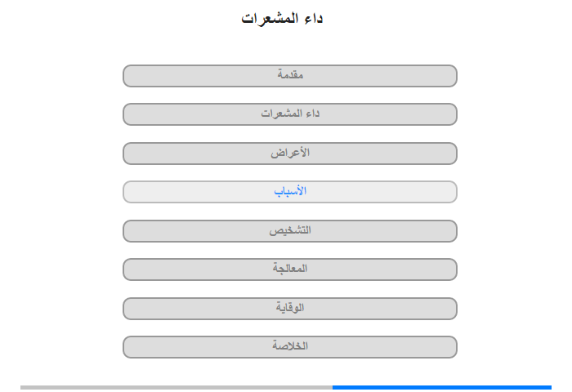The width and height of the screenshot is (572, 392).
Task: Jump to the Introduction menu entry
Action: coord(289,76)
